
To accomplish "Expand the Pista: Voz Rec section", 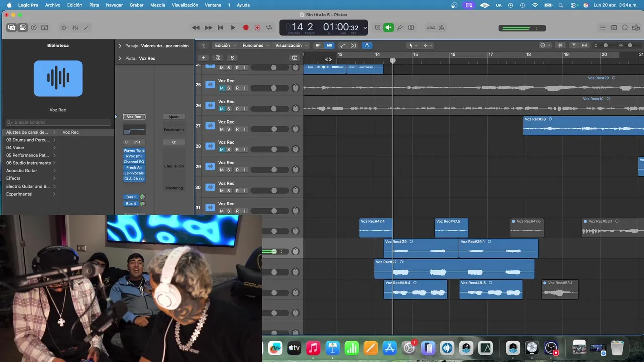I will click(120, 58).
